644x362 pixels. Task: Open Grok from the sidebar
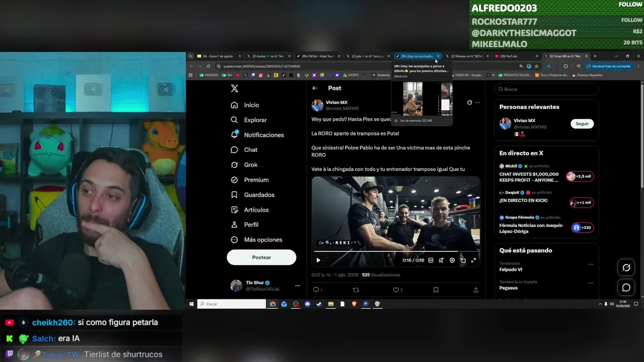click(244, 165)
